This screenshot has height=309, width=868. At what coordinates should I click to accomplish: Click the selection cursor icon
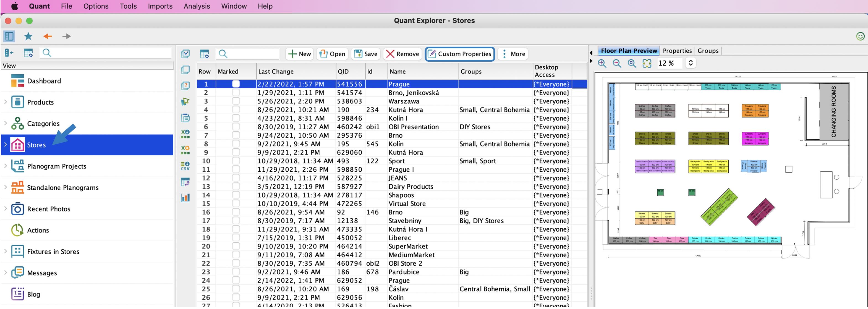[x=185, y=101]
